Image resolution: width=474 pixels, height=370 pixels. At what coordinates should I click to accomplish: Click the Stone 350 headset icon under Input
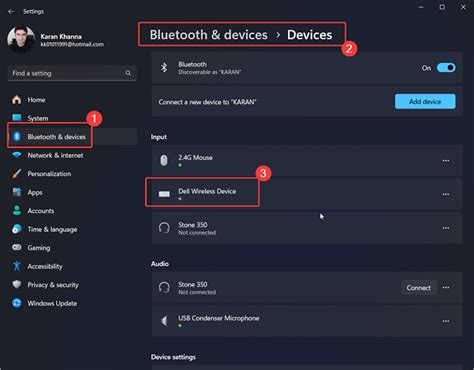164,228
